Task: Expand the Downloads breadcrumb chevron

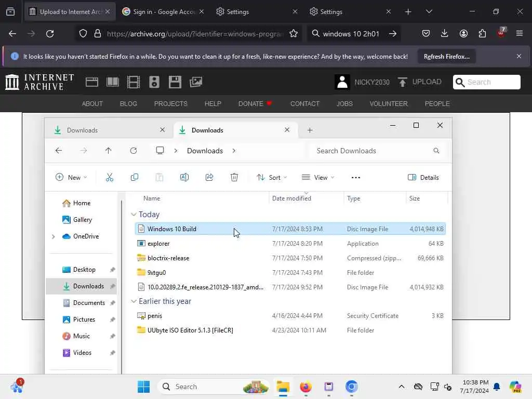Action: [234, 151]
